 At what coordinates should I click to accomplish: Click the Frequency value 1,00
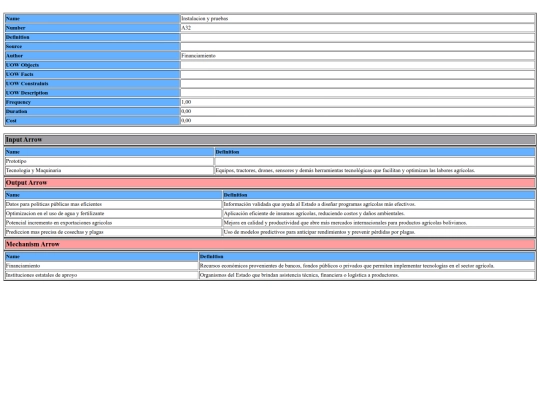(186, 102)
